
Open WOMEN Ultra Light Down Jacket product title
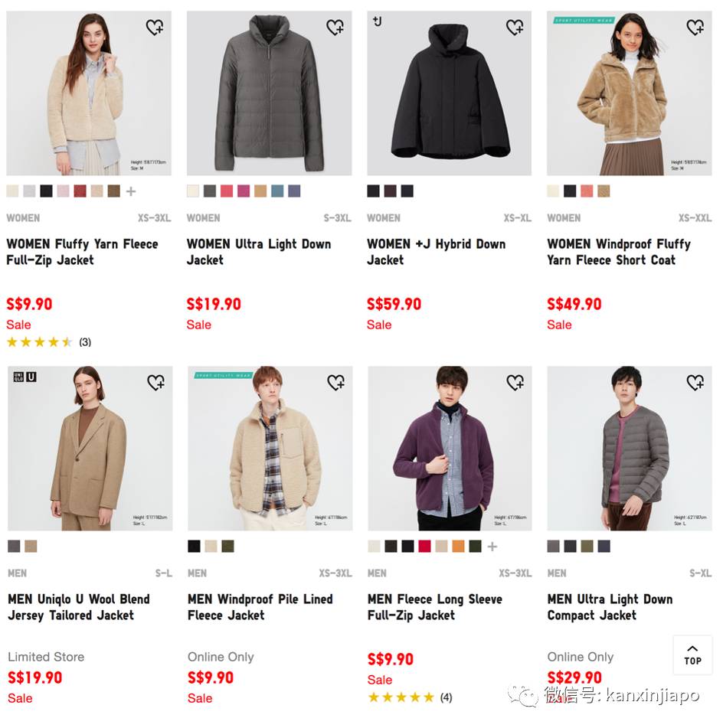(258, 252)
